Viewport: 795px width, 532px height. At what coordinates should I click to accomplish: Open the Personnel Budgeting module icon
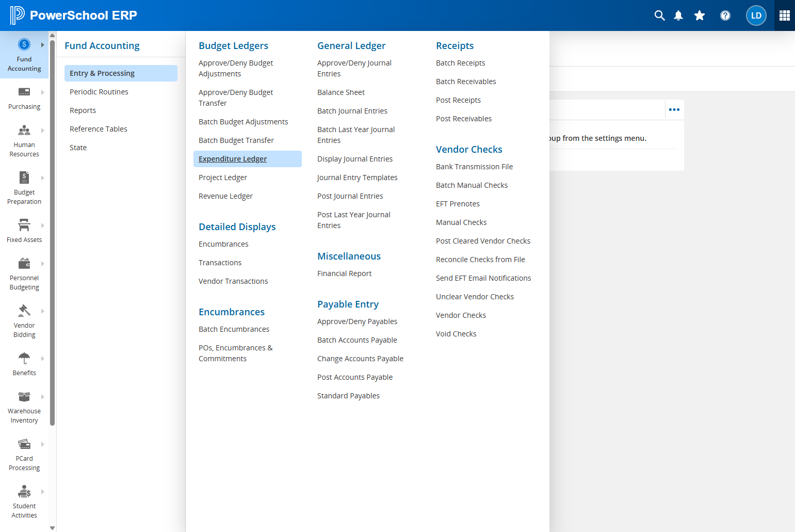coord(24,263)
